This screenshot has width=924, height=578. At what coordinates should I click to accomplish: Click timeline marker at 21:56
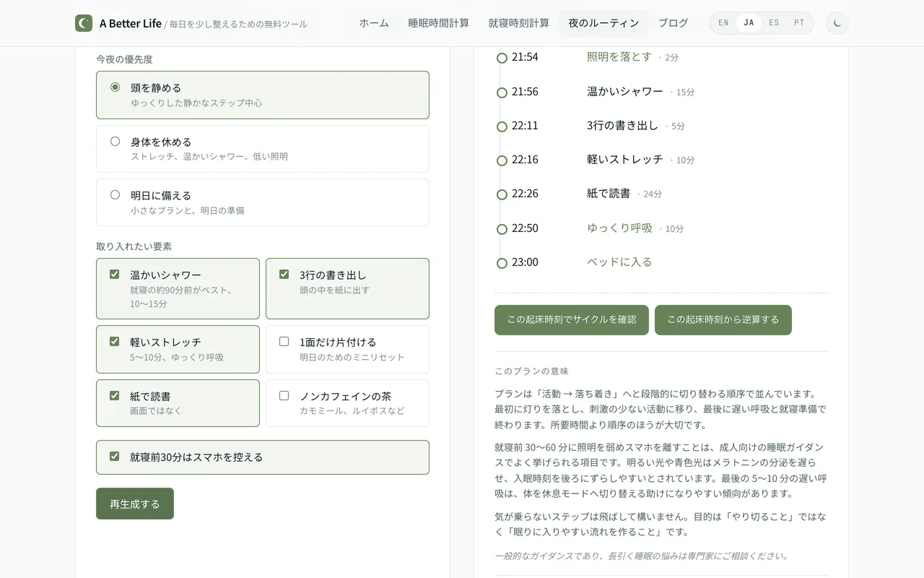tap(502, 92)
